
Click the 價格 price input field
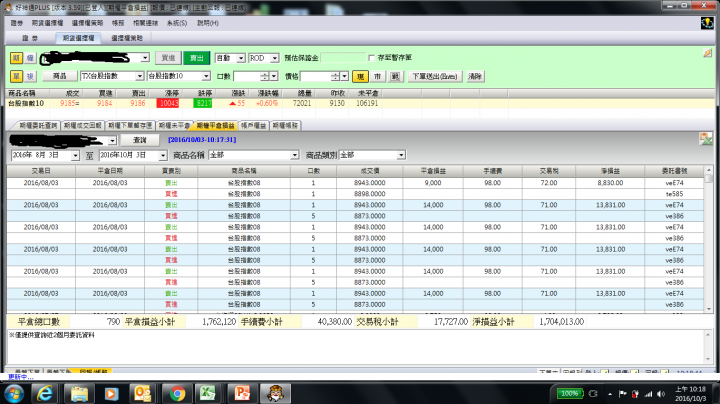[x=316, y=76]
